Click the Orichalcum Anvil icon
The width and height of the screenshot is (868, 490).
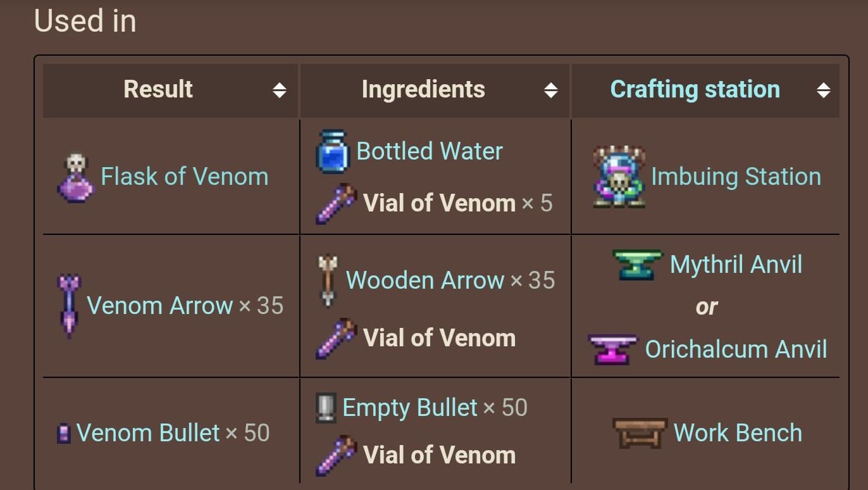(612, 349)
